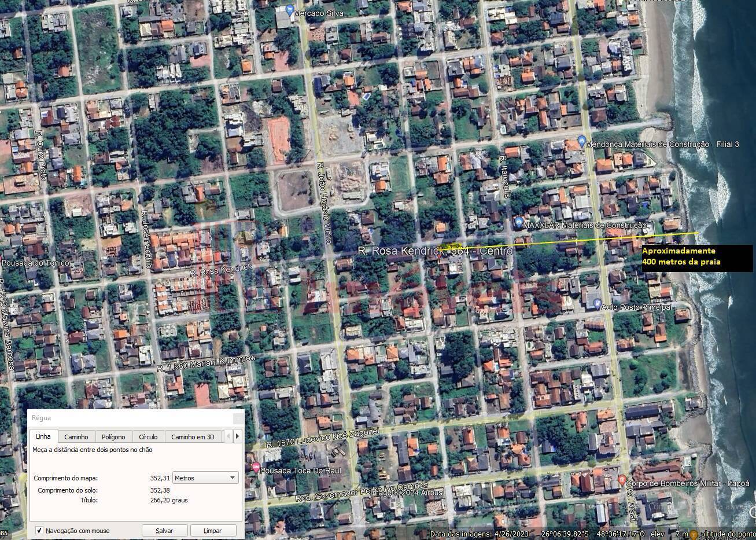Screen dimensions: 756x540
Task: Click the Limpar button
Action: [x=213, y=530]
